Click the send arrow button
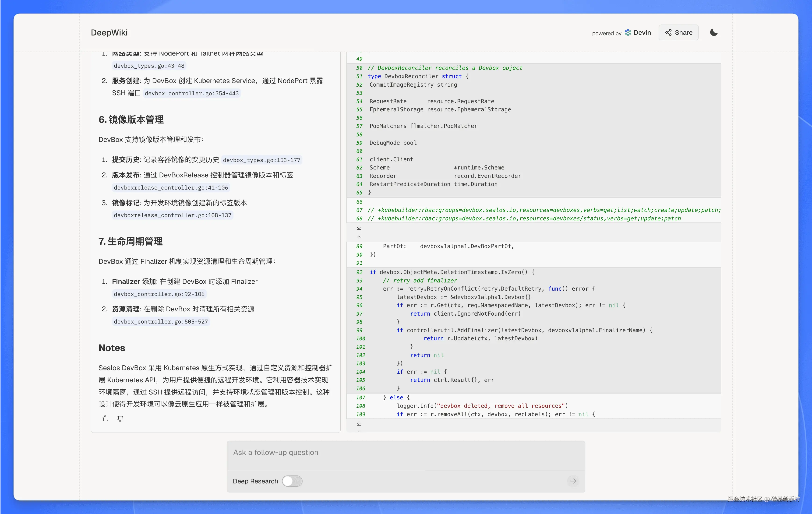This screenshot has height=514, width=812. coord(573,481)
